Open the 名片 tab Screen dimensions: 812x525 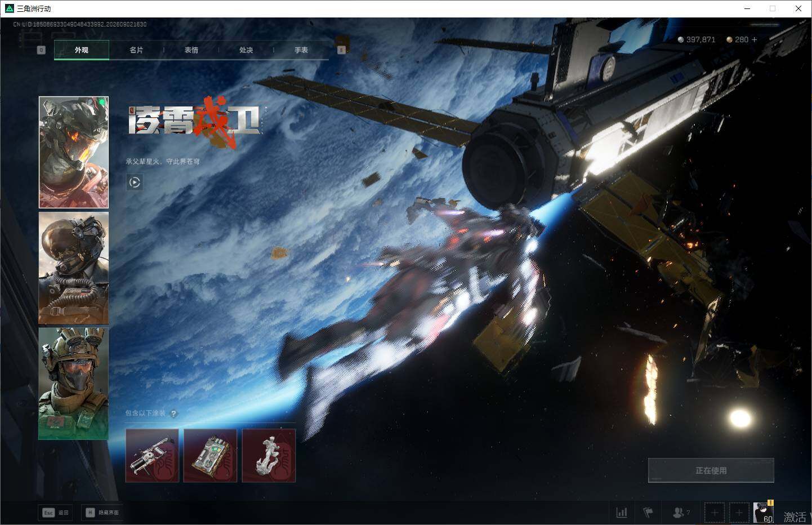[136, 50]
